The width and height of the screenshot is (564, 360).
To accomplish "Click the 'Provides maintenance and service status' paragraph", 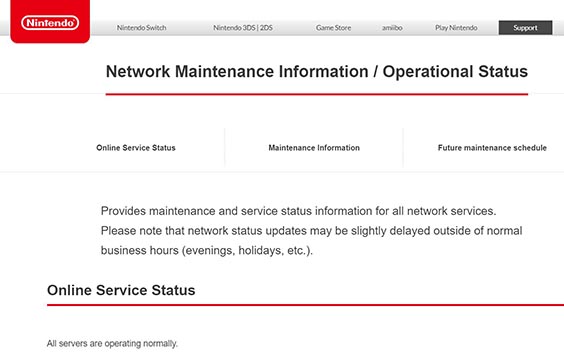I will [298, 211].
